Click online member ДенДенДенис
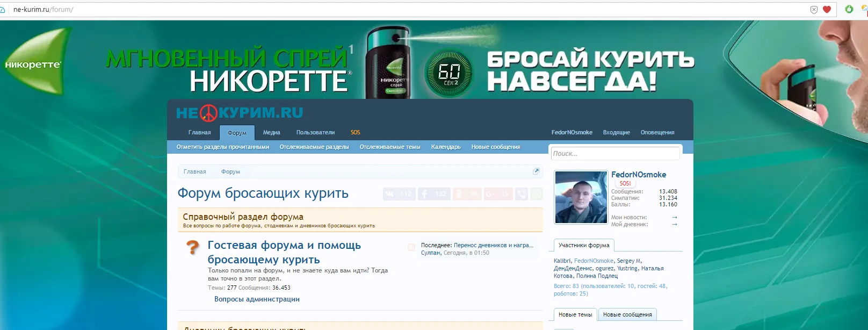This screenshot has width=868, height=330. pos(573,268)
